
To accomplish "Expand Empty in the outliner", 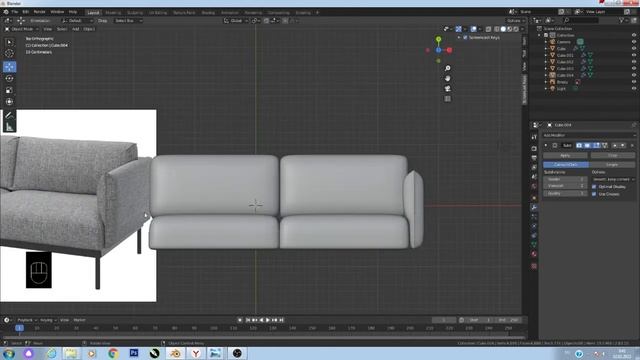I will click(546, 82).
